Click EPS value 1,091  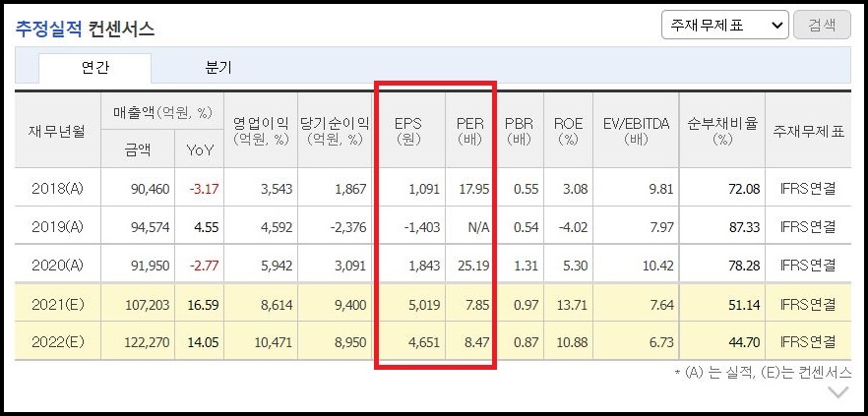click(x=424, y=189)
